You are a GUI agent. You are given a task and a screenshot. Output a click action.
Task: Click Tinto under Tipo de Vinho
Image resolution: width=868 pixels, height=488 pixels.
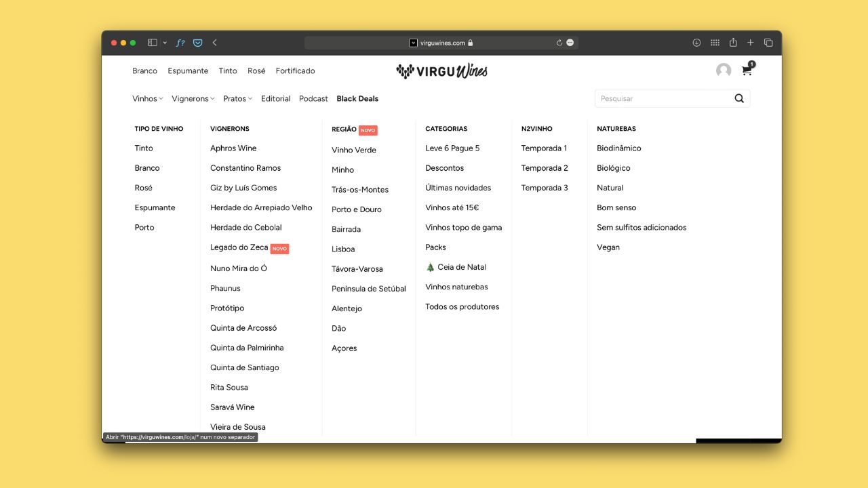pos(144,148)
